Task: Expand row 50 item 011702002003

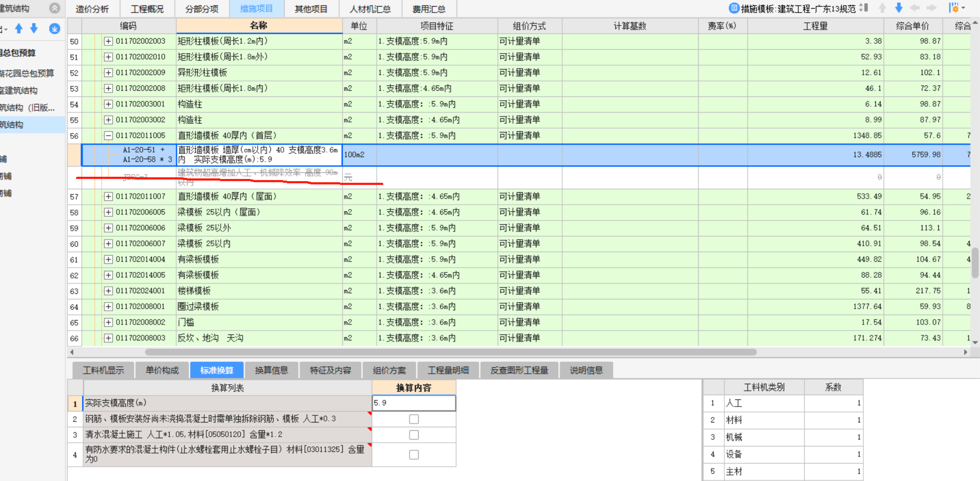Action: [x=108, y=41]
